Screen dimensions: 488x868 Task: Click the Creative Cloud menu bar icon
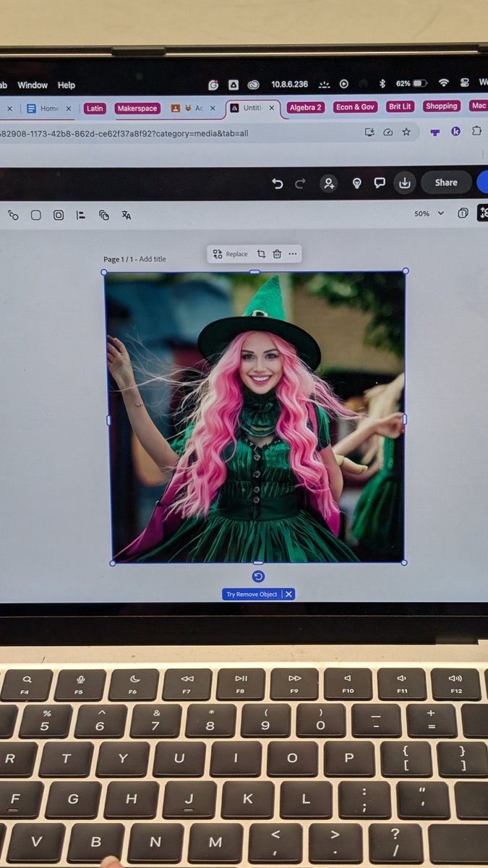tap(254, 85)
